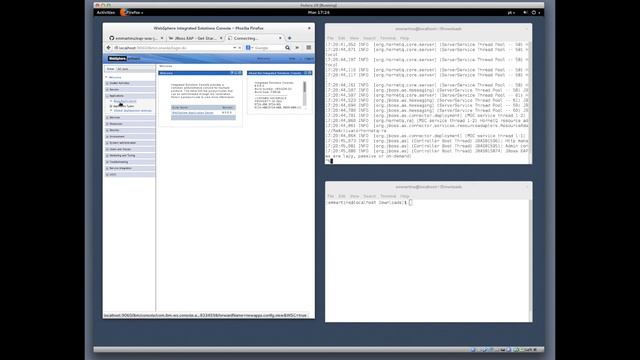Click the Logout link in WebSphere banner
Image resolution: width=640 pixels, height=360 pixels.
point(309,59)
